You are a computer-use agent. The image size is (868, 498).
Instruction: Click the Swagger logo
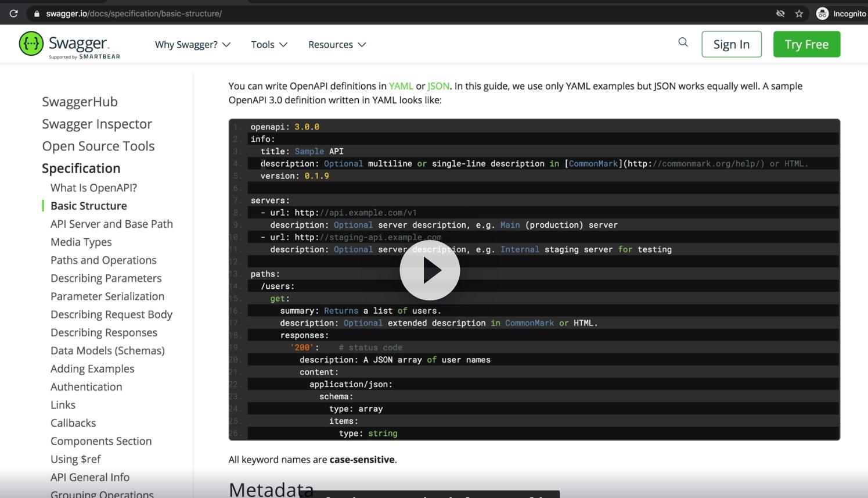click(x=70, y=45)
